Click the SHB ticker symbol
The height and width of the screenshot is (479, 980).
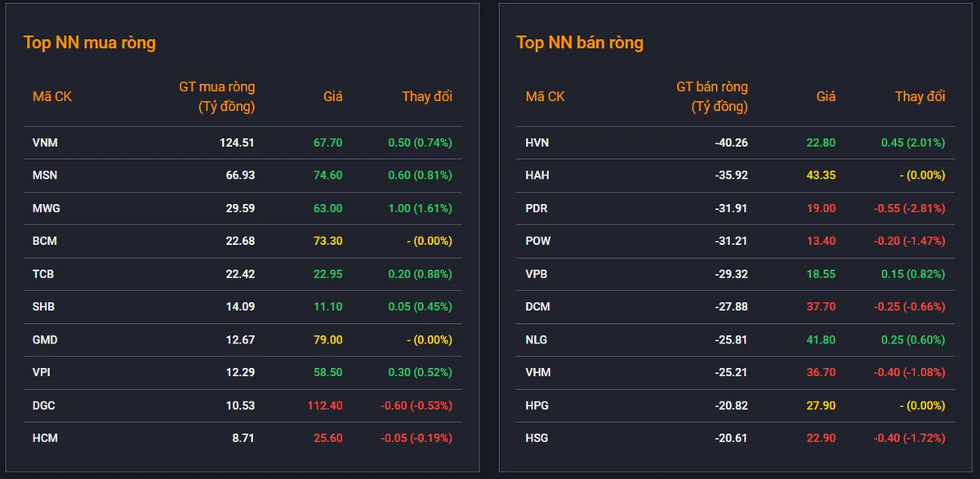44,307
